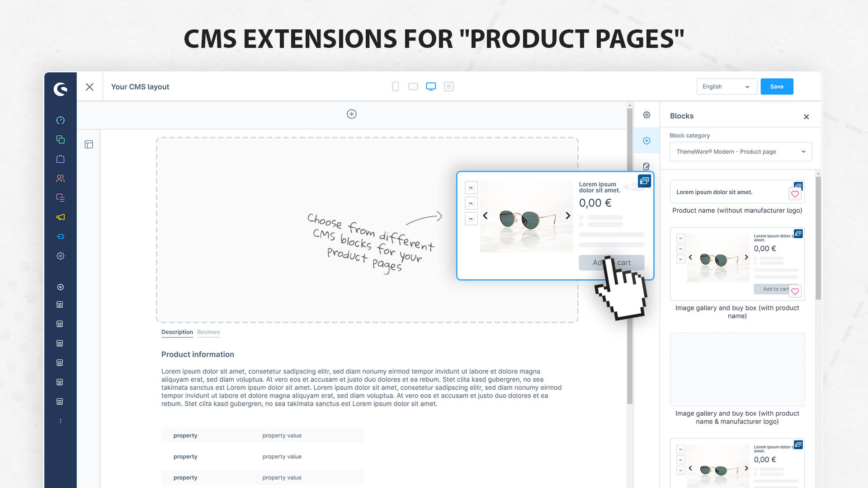Toggle desktop device preview mode

tap(430, 86)
